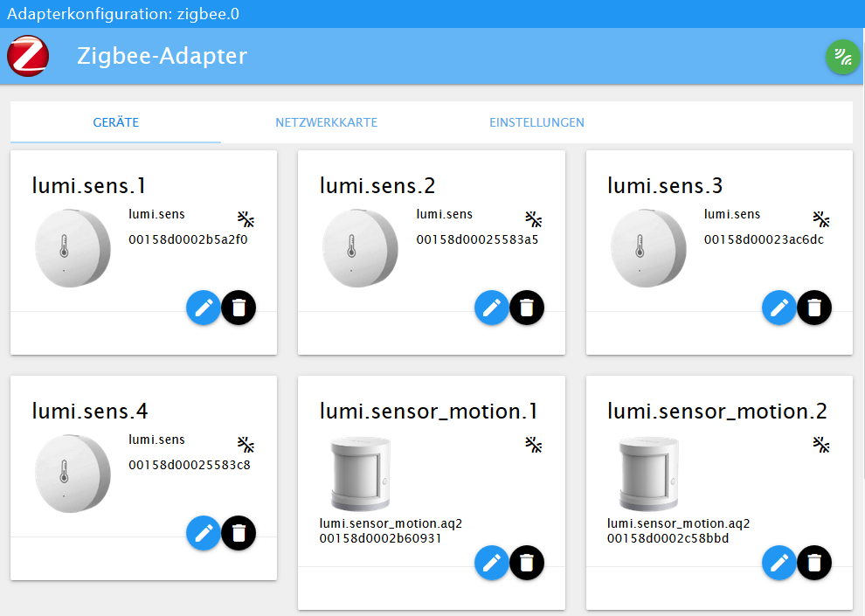Click the lumi.sens.3 temperature sensor image
This screenshot has height=616, width=865.
(648, 248)
